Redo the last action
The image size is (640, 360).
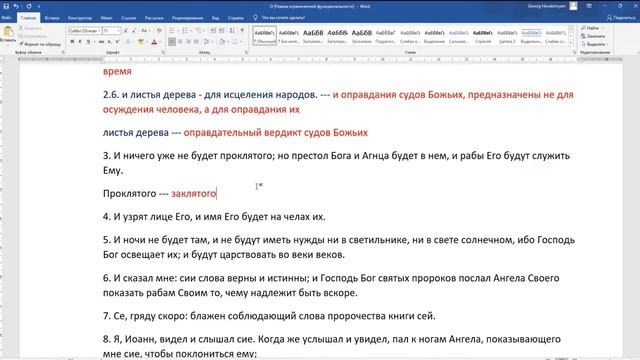point(29,6)
